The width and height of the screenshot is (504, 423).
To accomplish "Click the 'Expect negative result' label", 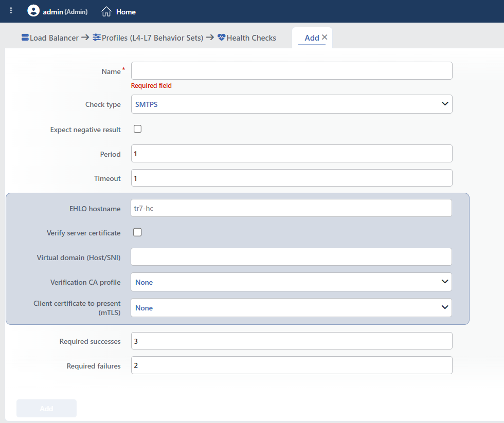I will coord(85,130).
